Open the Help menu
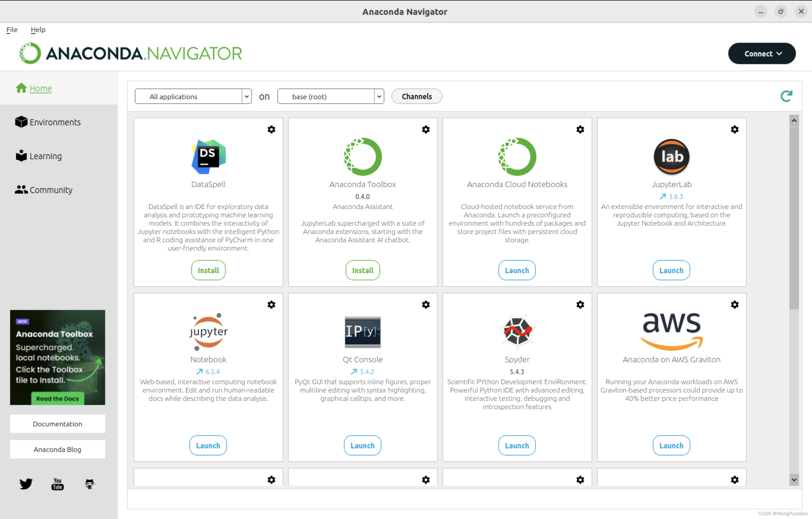Image resolution: width=812 pixels, height=519 pixels. 38,30
